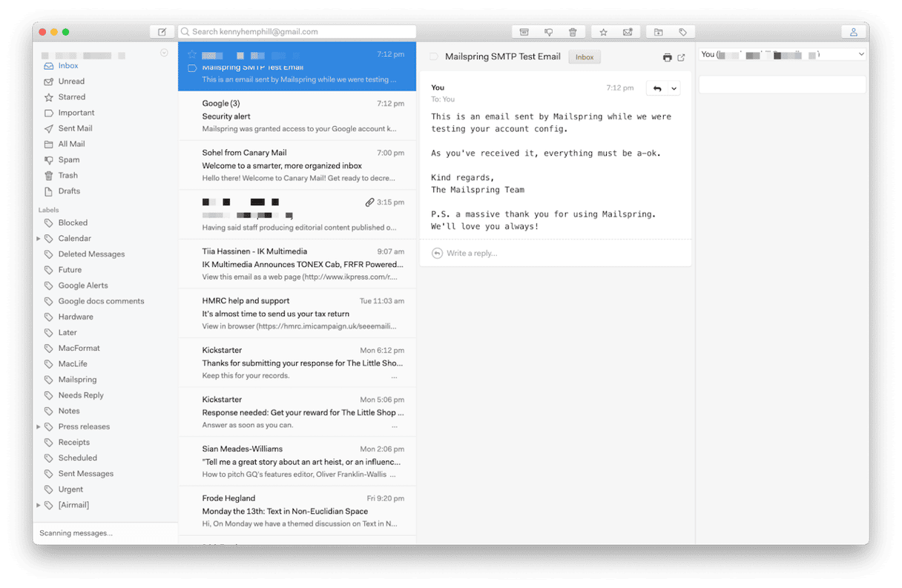Expand the Calendar label
This screenshot has width=902, height=588.
pyautogui.click(x=39, y=239)
